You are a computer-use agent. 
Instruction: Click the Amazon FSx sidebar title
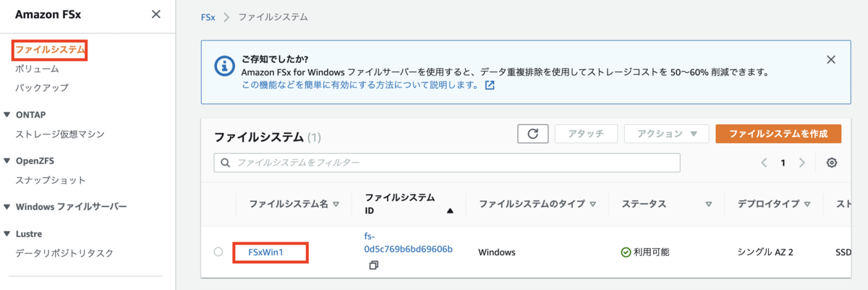48,14
